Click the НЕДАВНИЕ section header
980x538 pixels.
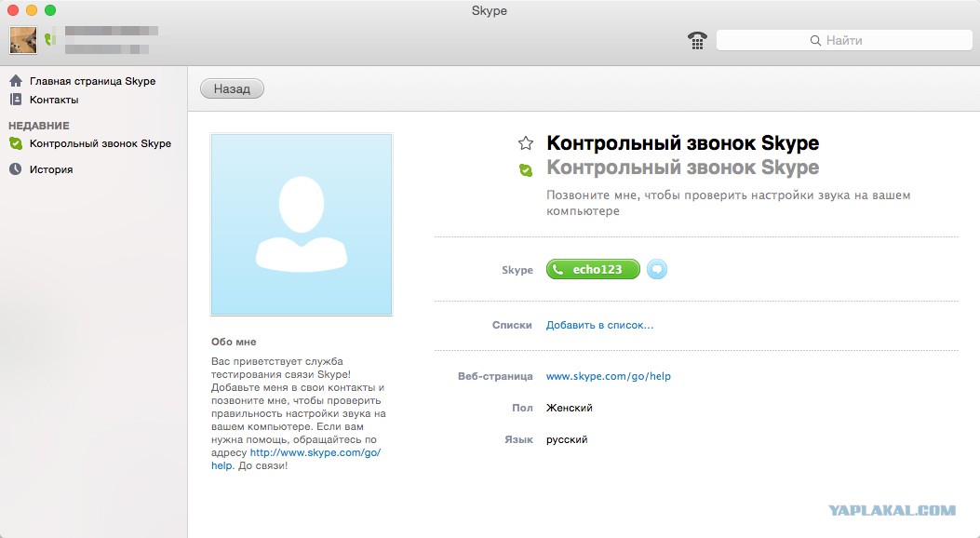coord(39,126)
